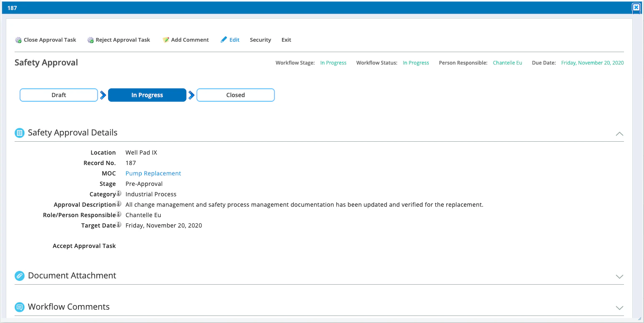Click the Workflow Comments speech bubble icon
The width and height of the screenshot is (644, 323).
19,307
